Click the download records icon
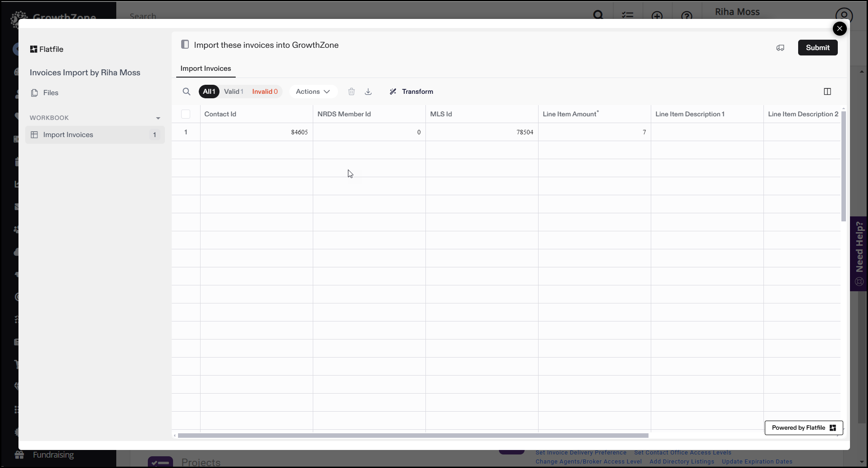The height and width of the screenshot is (468, 868). pos(368,92)
